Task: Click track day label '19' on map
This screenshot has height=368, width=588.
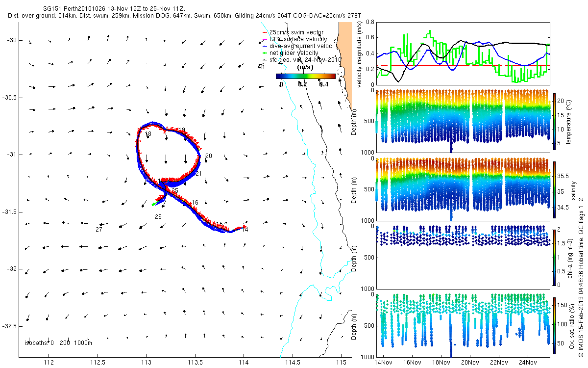Action: pyautogui.click(x=182, y=130)
